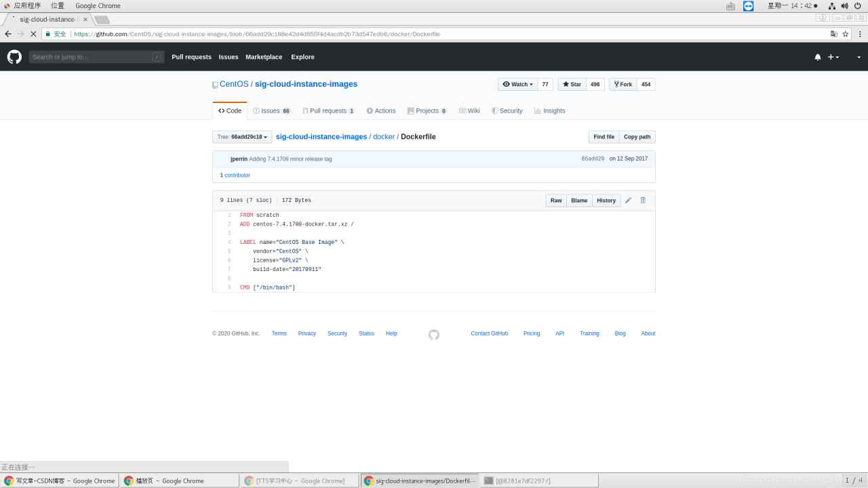The width and height of the screenshot is (868, 488).
Task: Go to Explore
Action: (302, 57)
